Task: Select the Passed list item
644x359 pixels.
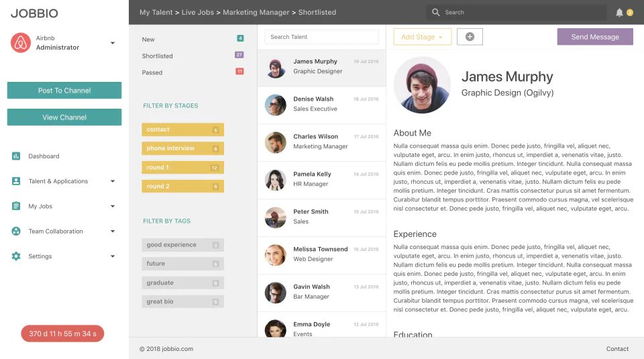Action: point(193,72)
